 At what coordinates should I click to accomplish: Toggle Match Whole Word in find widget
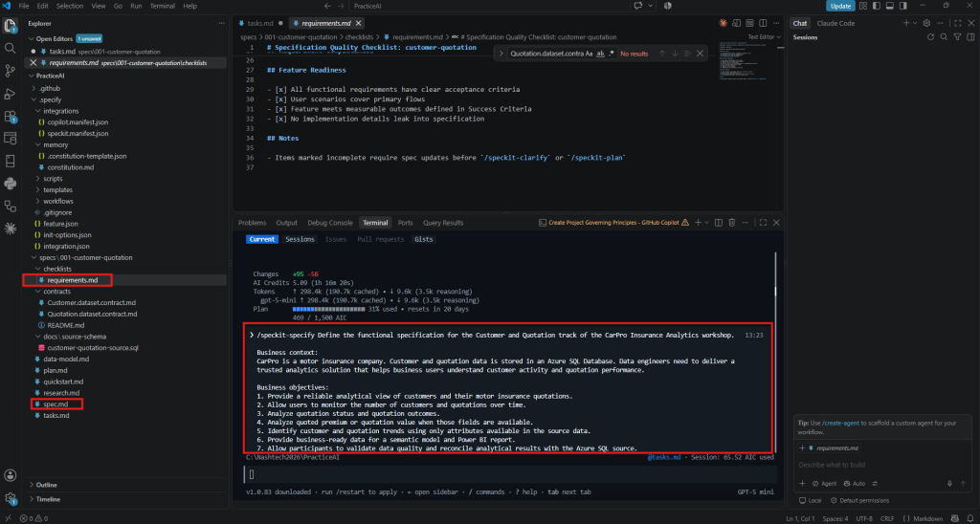[601, 54]
